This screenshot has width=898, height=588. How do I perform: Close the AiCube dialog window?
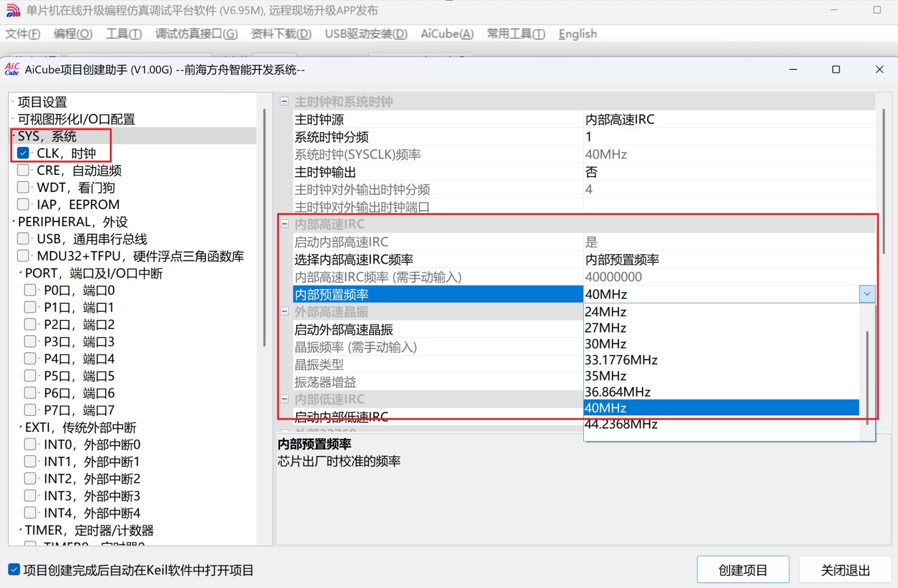(x=880, y=69)
